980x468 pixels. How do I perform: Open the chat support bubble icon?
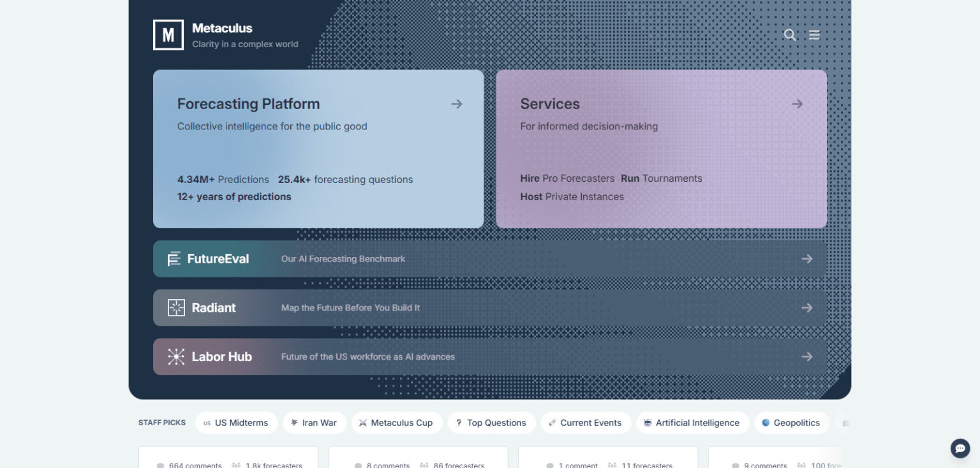pyautogui.click(x=960, y=448)
